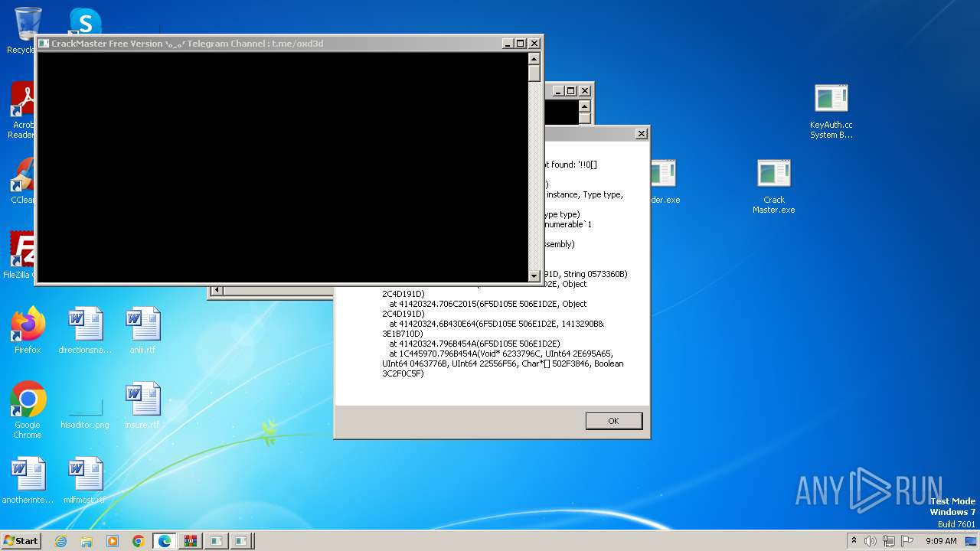Select the CCleaner desktop shortcut
Screen dimensions: 980x551
(x=23, y=181)
